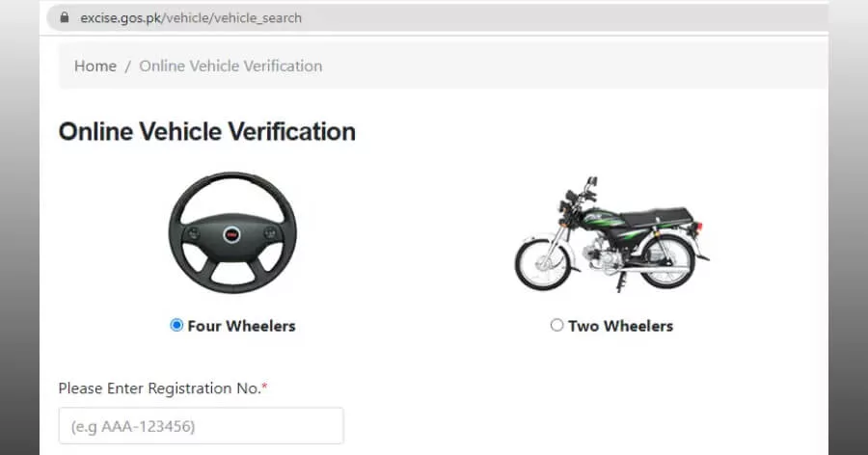Click the "Two Wheelers" label text
868x455 pixels.
(620, 326)
